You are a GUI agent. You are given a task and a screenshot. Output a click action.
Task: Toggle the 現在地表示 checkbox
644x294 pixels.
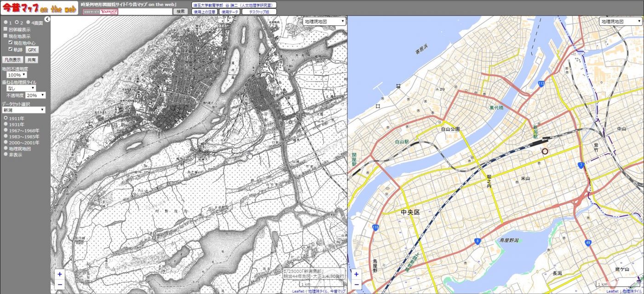tap(6, 36)
